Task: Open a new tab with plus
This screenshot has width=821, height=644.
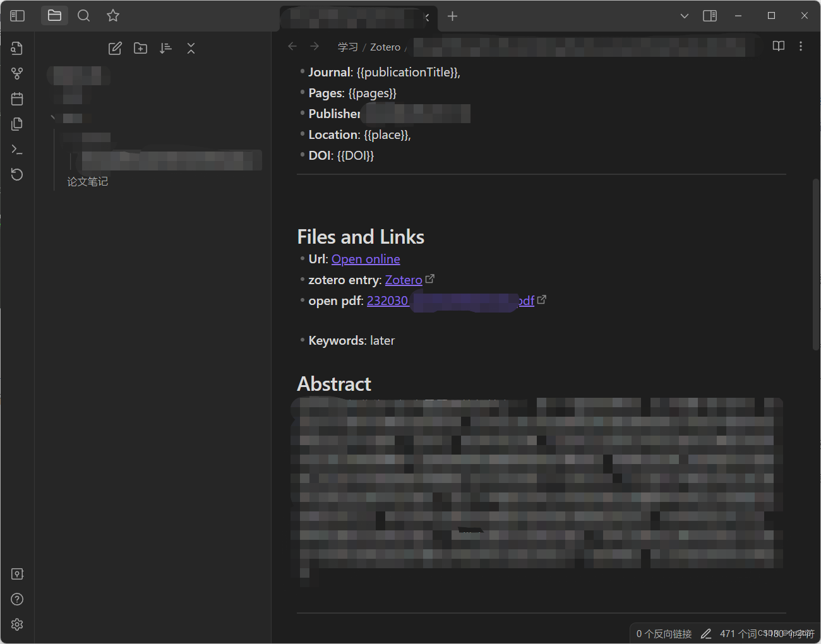Action: 452,16
